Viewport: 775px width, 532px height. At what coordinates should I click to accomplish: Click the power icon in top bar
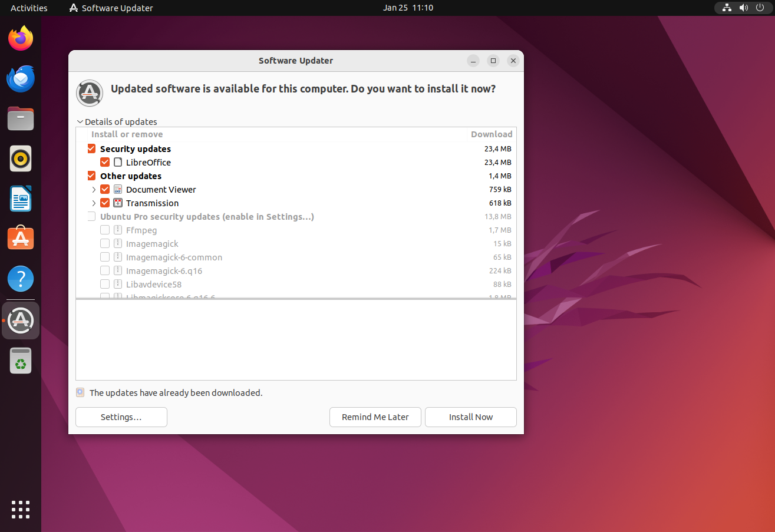760,8
